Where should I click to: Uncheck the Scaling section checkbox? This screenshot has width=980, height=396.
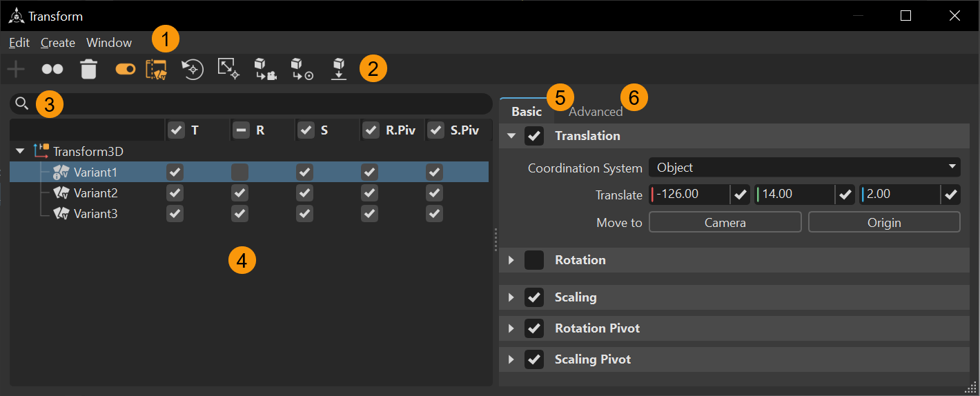(x=534, y=297)
